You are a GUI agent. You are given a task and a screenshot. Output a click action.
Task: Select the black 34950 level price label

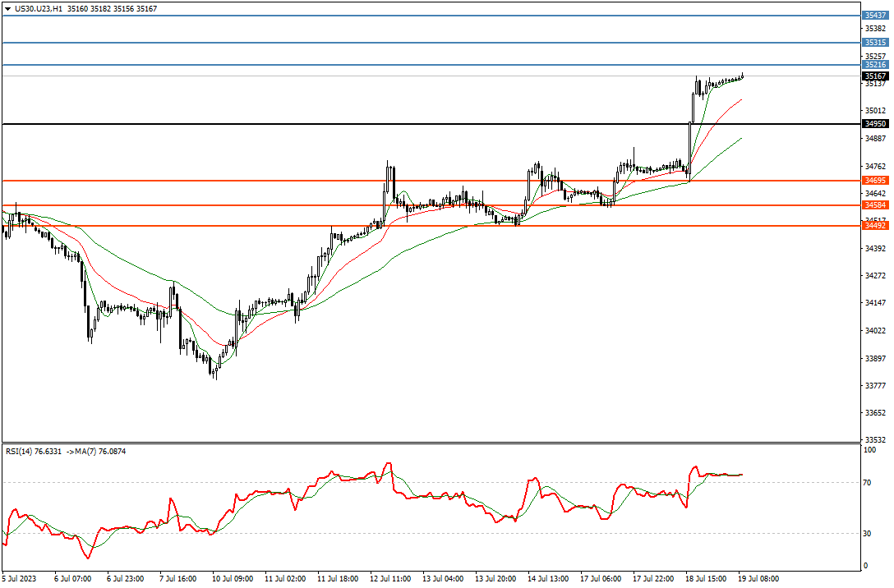(x=875, y=124)
